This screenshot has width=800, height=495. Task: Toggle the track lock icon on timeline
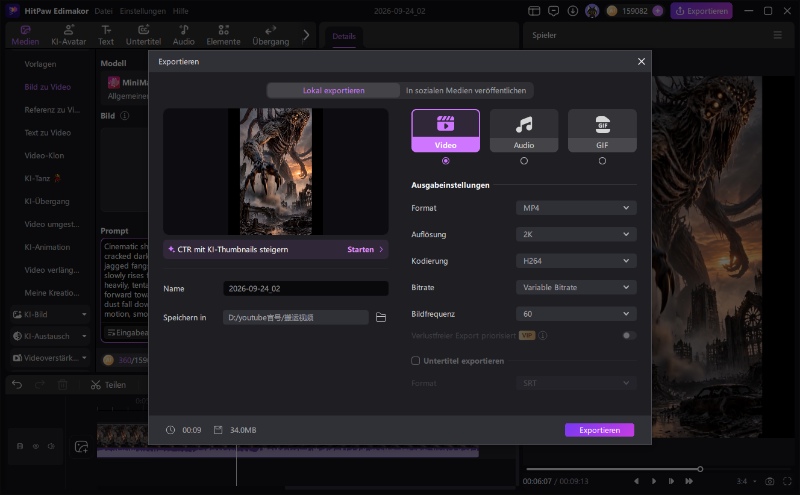pyautogui.click(x=20, y=446)
